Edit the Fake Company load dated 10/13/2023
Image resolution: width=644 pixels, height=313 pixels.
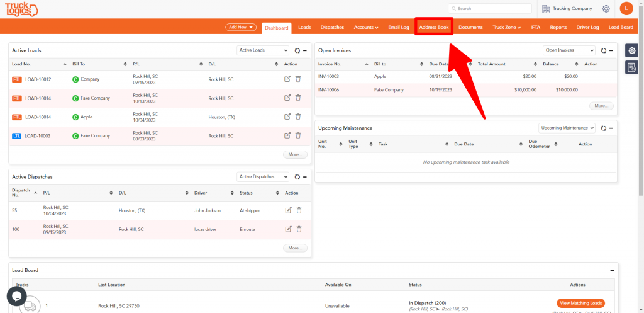pos(287,98)
